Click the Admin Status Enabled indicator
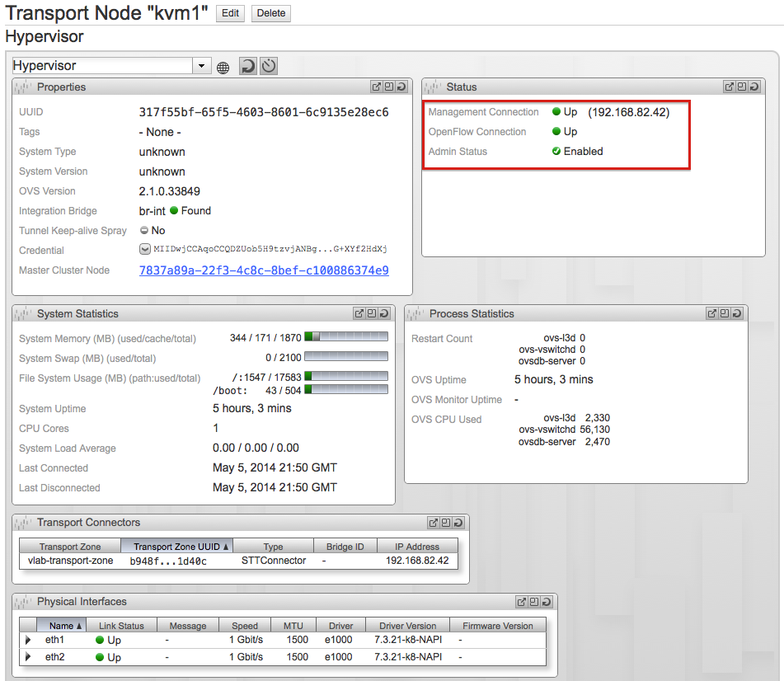 [556, 152]
